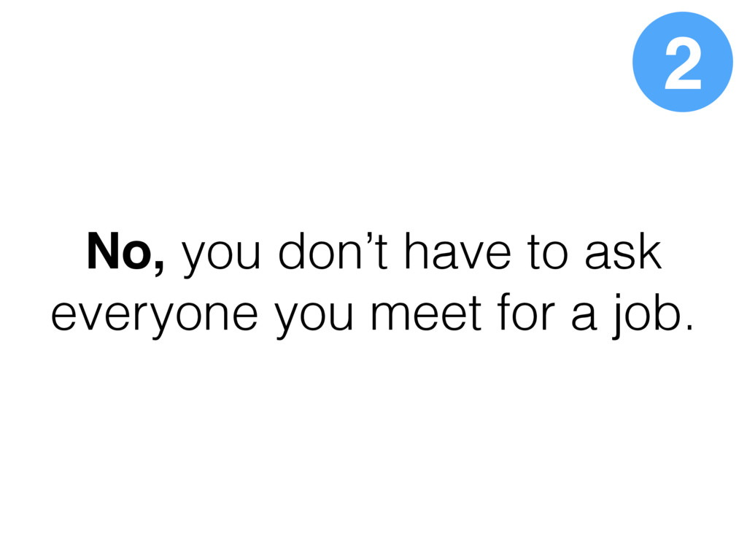
Task: Select the word "to" before "ask"
Action: coord(547,253)
